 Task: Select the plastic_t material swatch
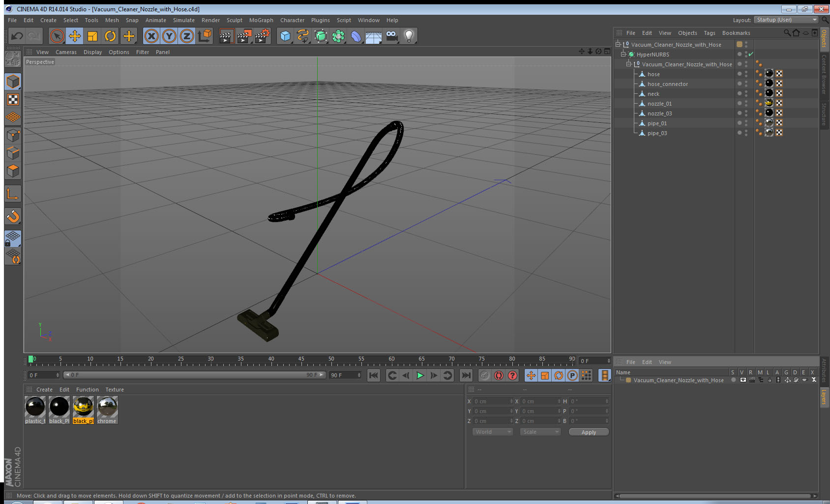click(35, 410)
